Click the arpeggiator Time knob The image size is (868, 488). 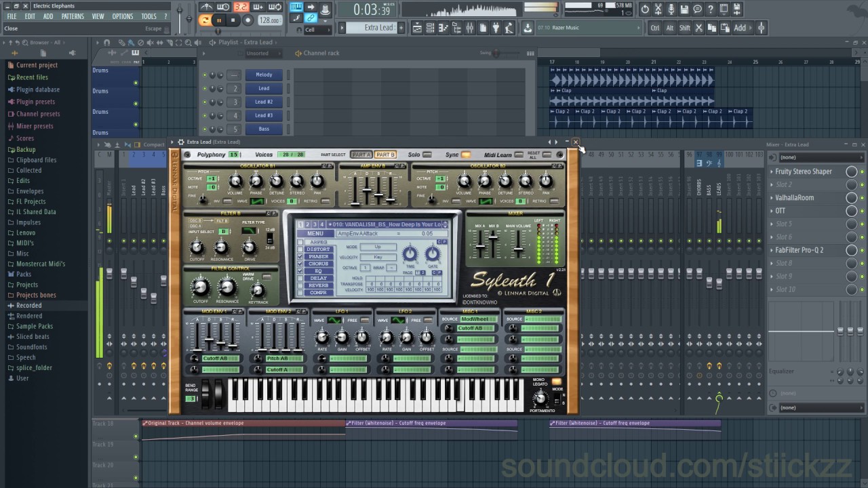[410, 253]
